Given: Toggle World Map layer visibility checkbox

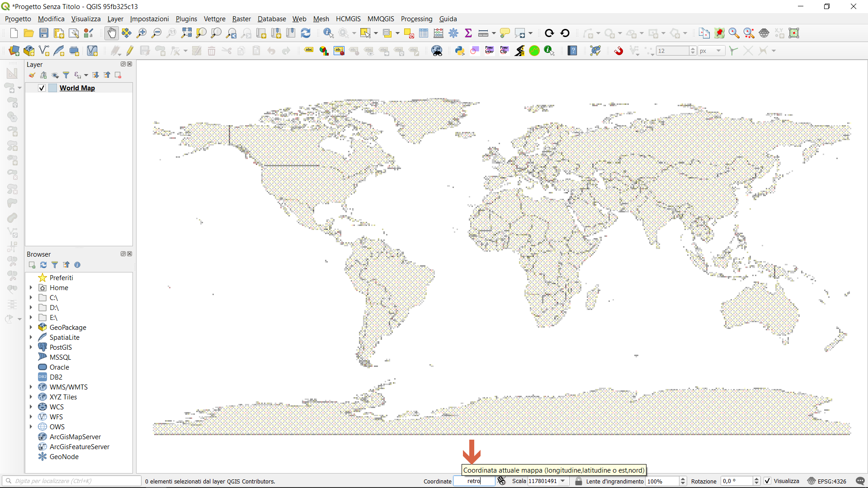Looking at the screenshot, I should 42,88.
